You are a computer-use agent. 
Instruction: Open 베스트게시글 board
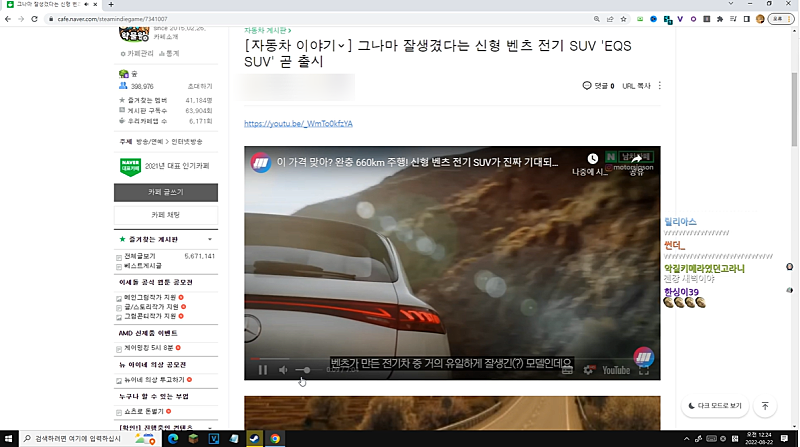[x=143, y=266]
